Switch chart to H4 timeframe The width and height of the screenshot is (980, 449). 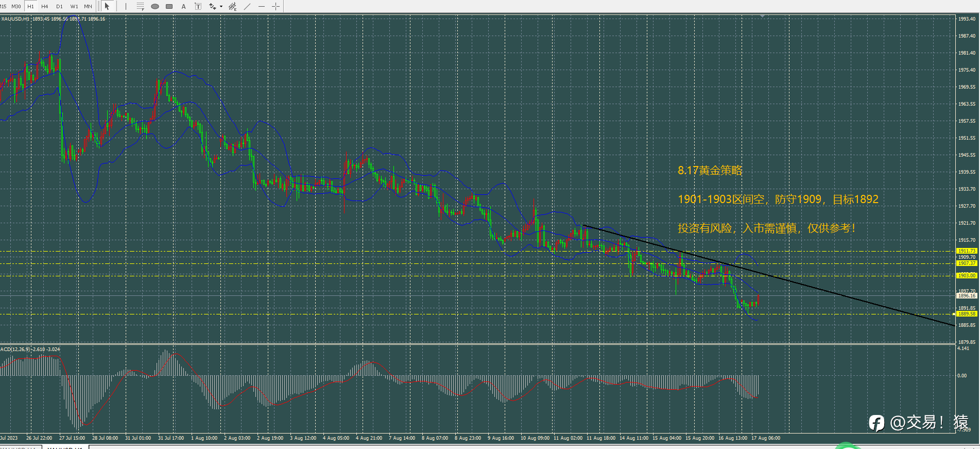click(45, 6)
